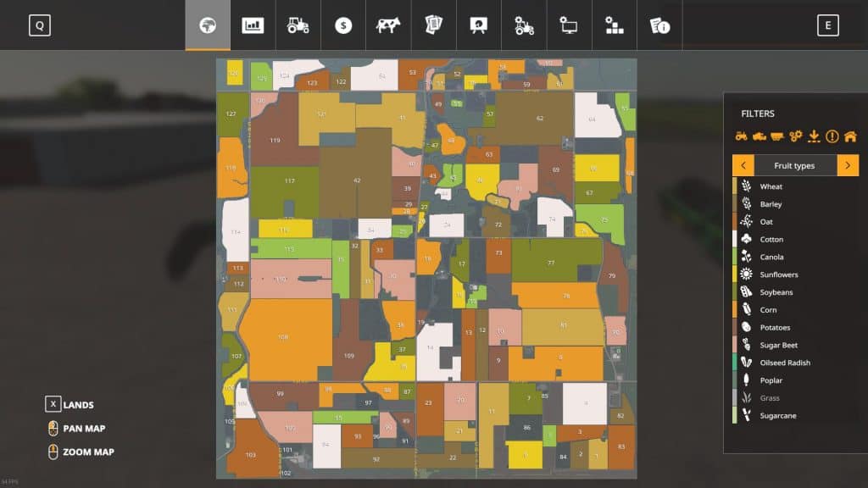Toggle the warning exclamation map filter

832,136
